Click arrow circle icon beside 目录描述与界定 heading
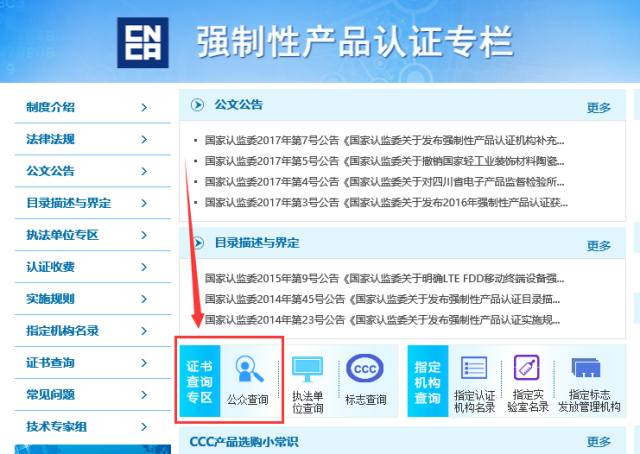The image size is (640, 454). [x=198, y=243]
